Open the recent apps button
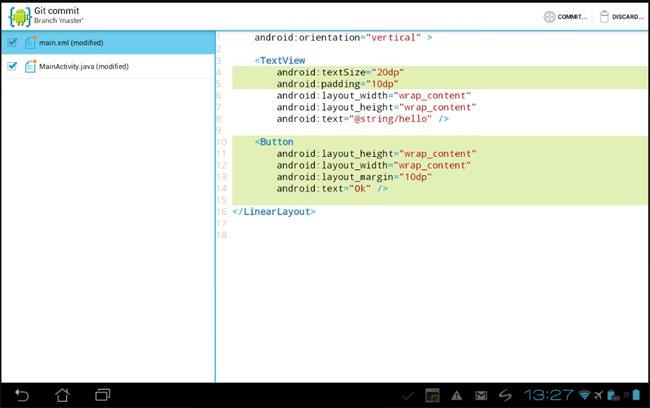 (x=102, y=395)
